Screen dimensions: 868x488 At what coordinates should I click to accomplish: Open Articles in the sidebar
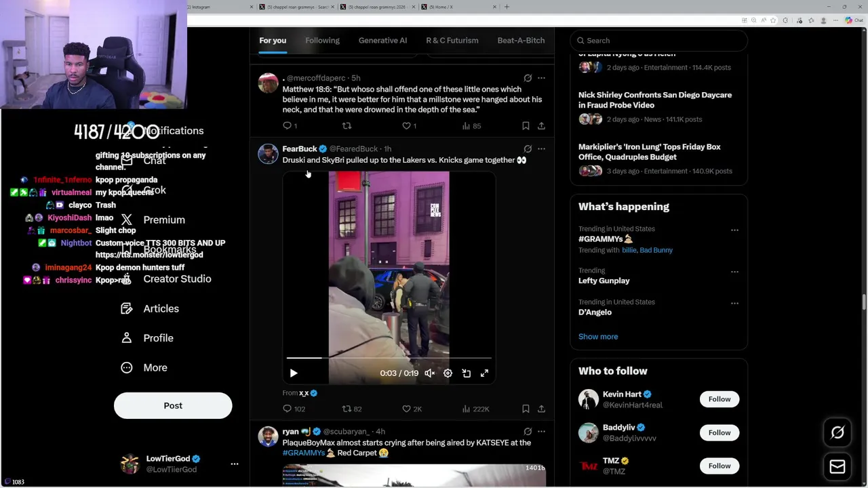(x=150, y=308)
